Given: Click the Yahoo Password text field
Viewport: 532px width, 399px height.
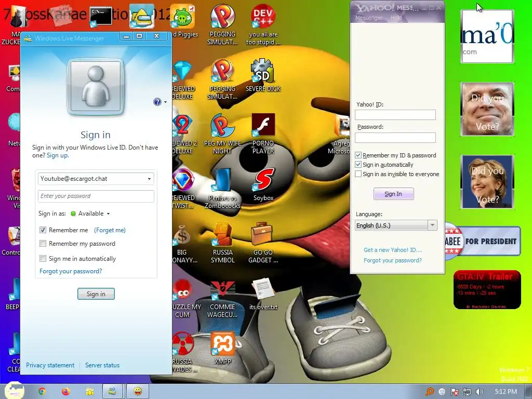Looking at the screenshot, I should (x=395, y=137).
